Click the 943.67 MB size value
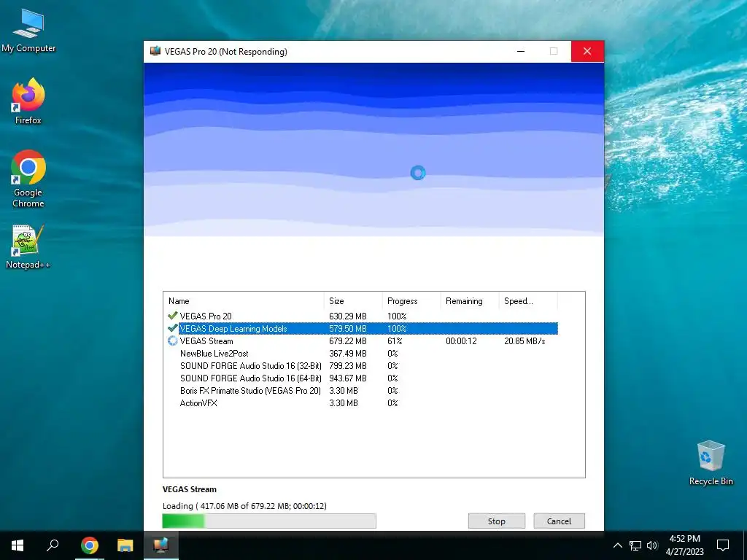747x560 pixels. coord(348,378)
